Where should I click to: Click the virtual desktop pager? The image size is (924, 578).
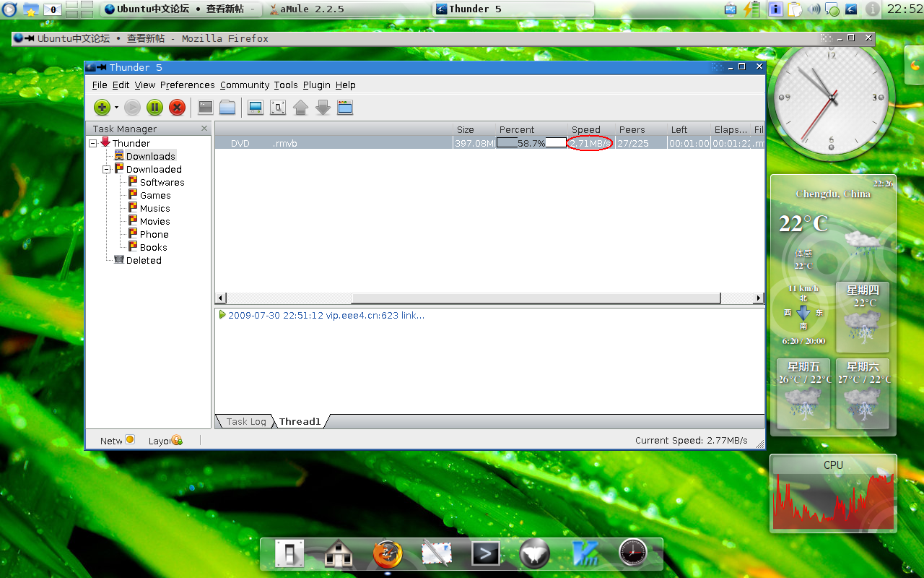[79, 9]
